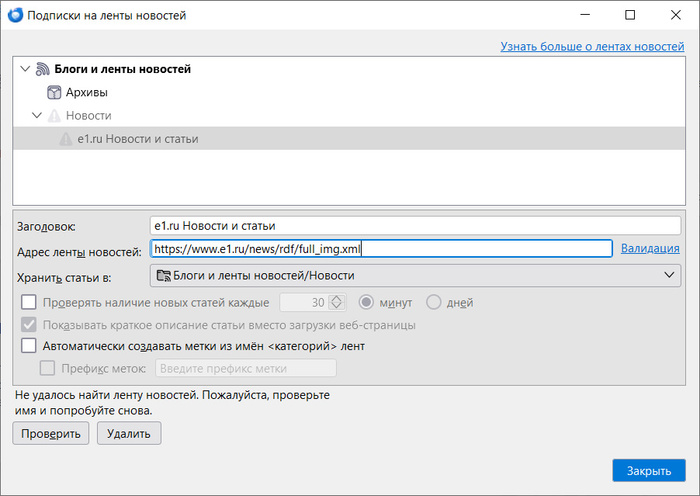
Task: Click the Архивы box icon
Action: [55, 93]
